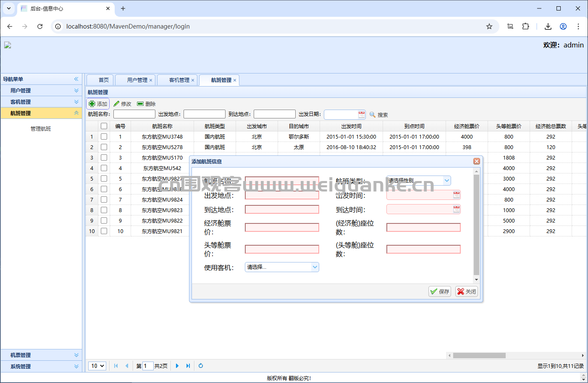Click the 关闭 close button in dialog
The image size is (588, 383).
point(466,291)
